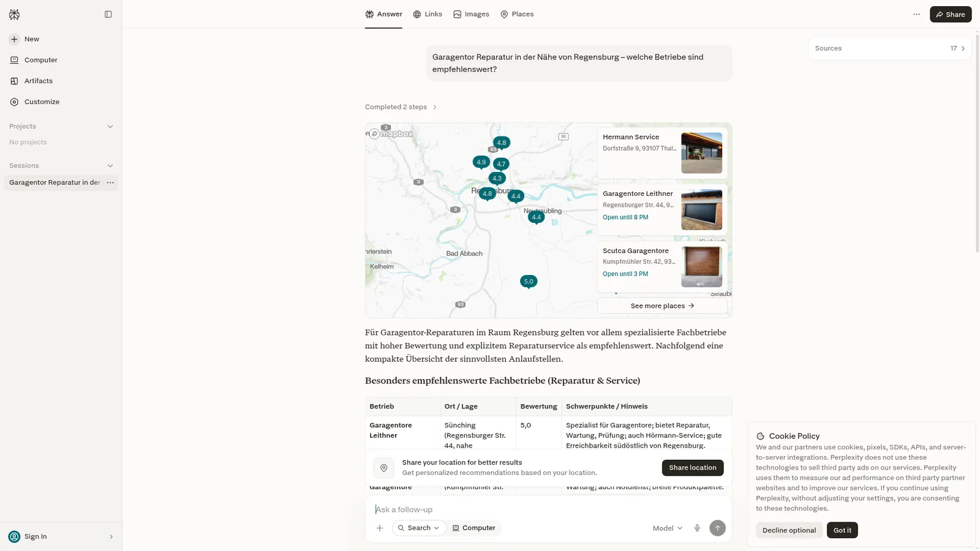Open the Scutca Garagentore place card
Image resolution: width=980 pixels, height=551 pixels.
(x=662, y=266)
